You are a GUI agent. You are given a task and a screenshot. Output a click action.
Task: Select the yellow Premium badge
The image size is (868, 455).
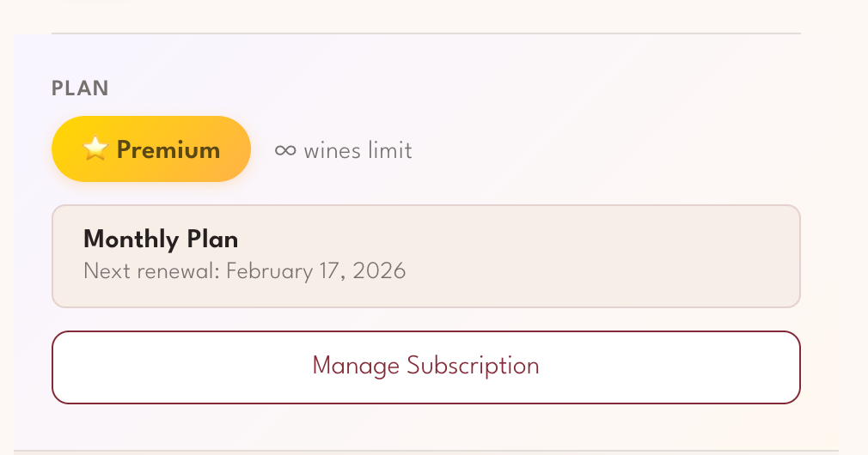point(151,149)
